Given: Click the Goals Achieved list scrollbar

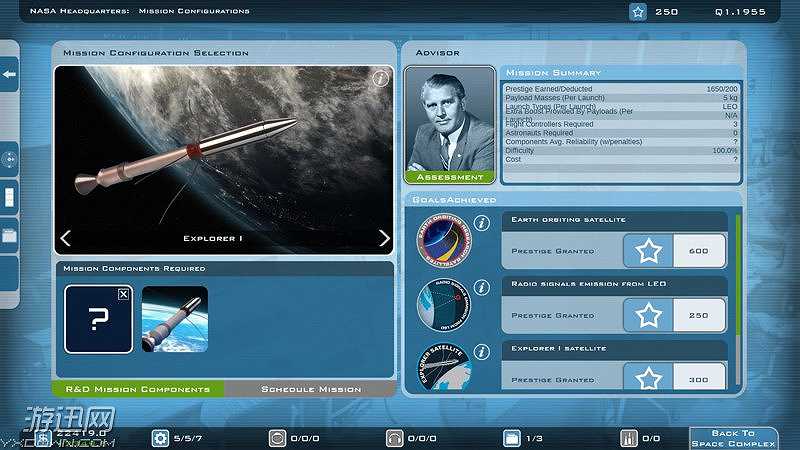Looking at the screenshot, I should pos(738,301).
